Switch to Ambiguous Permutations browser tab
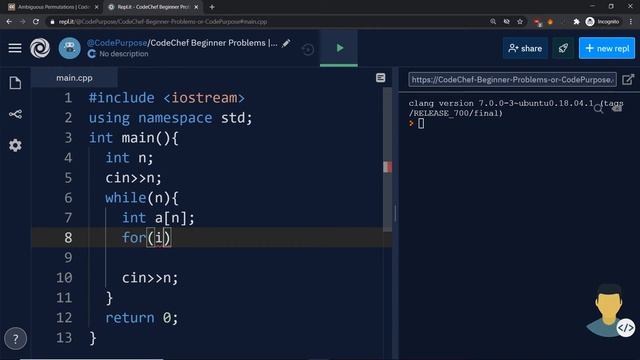The height and width of the screenshot is (360, 640). (x=53, y=7)
